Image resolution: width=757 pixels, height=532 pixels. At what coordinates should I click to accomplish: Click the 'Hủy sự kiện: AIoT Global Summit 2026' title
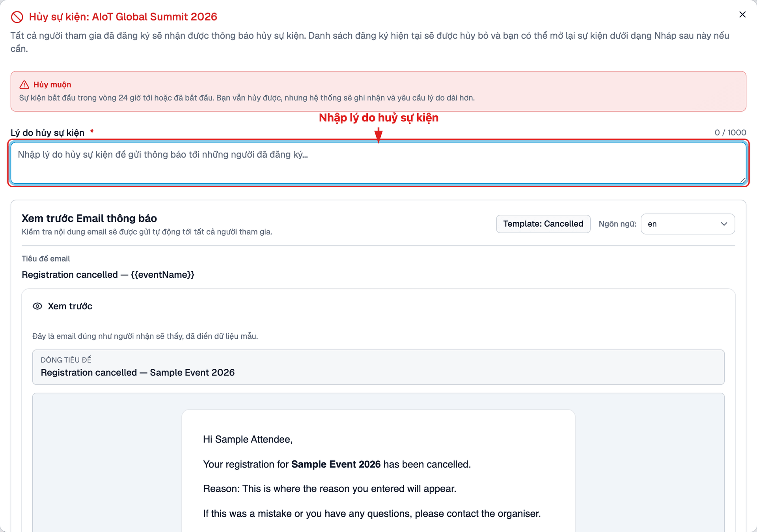123,17
